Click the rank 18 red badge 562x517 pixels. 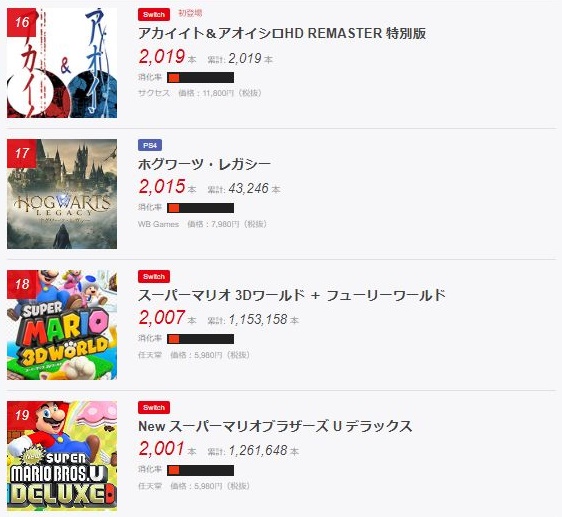[22, 284]
